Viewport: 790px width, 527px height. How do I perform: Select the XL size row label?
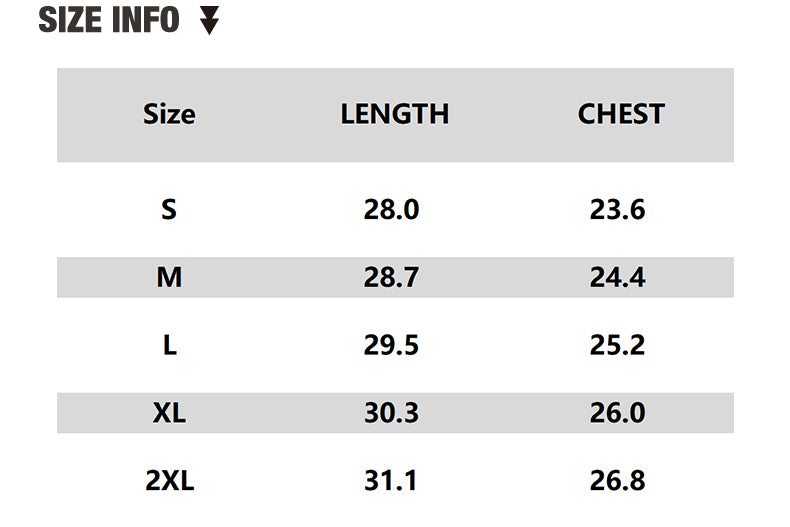(x=169, y=413)
